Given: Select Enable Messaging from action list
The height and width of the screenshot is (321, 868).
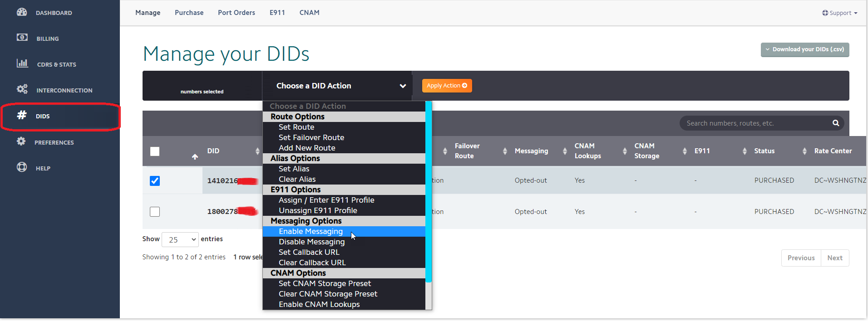Looking at the screenshot, I should coord(311,232).
